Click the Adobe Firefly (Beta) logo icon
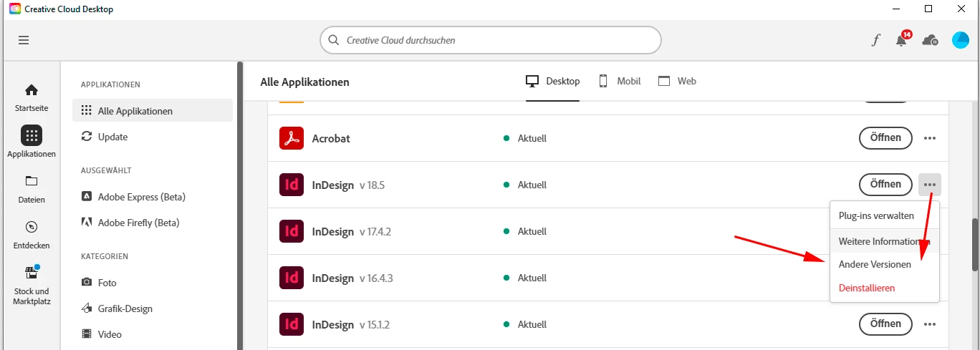The width and height of the screenshot is (980, 350). (x=87, y=223)
